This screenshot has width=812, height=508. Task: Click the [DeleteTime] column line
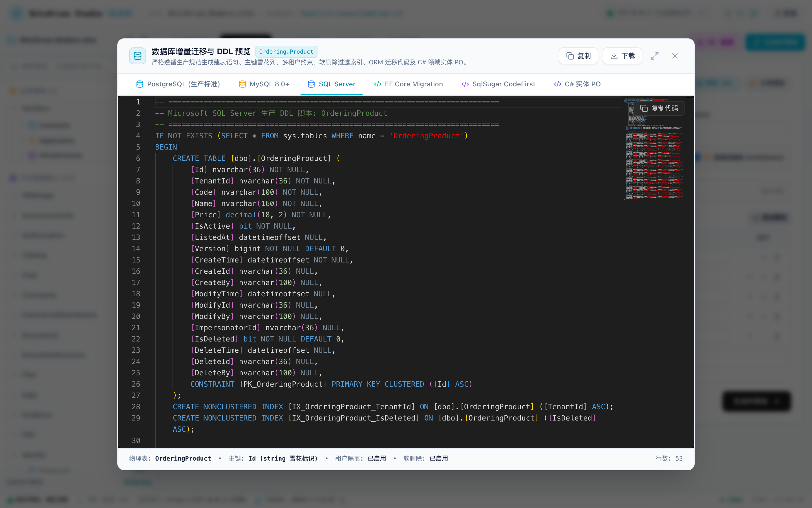click(263, 351)
